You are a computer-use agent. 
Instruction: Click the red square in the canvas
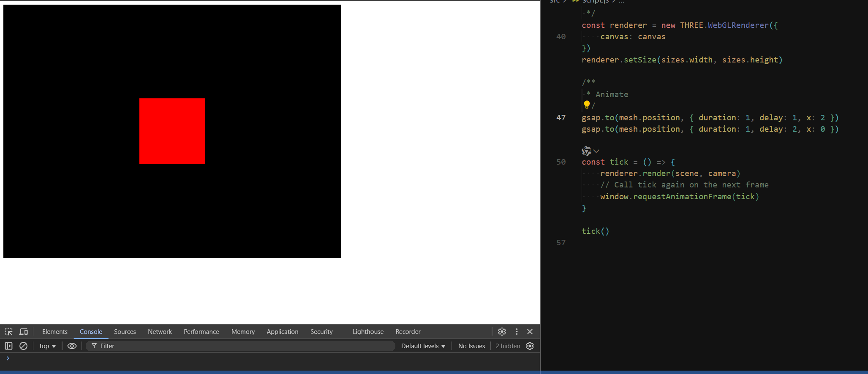point(172,131)
